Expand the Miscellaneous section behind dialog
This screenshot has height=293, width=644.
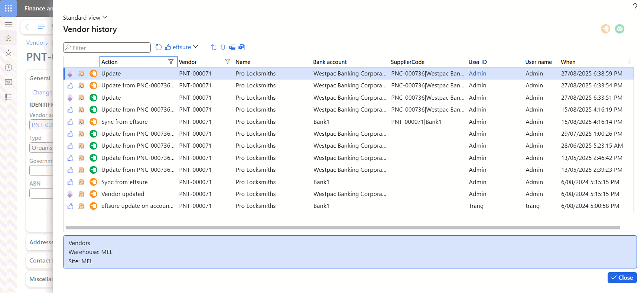tap(41, 279)
